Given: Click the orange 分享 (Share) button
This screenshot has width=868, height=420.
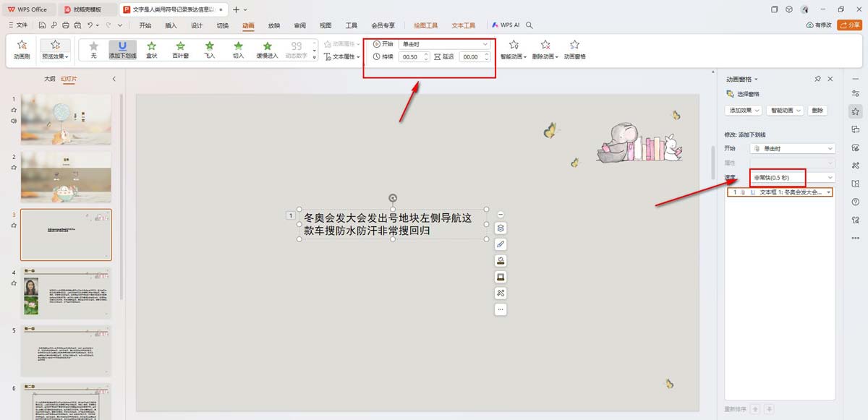Looking at the screenshot, I should (x=851, y=24).
